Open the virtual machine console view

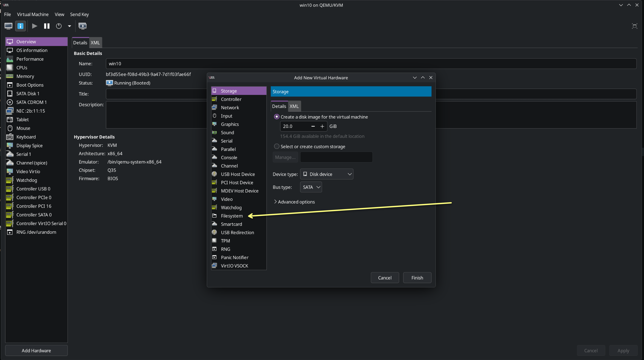coord(8,26)
